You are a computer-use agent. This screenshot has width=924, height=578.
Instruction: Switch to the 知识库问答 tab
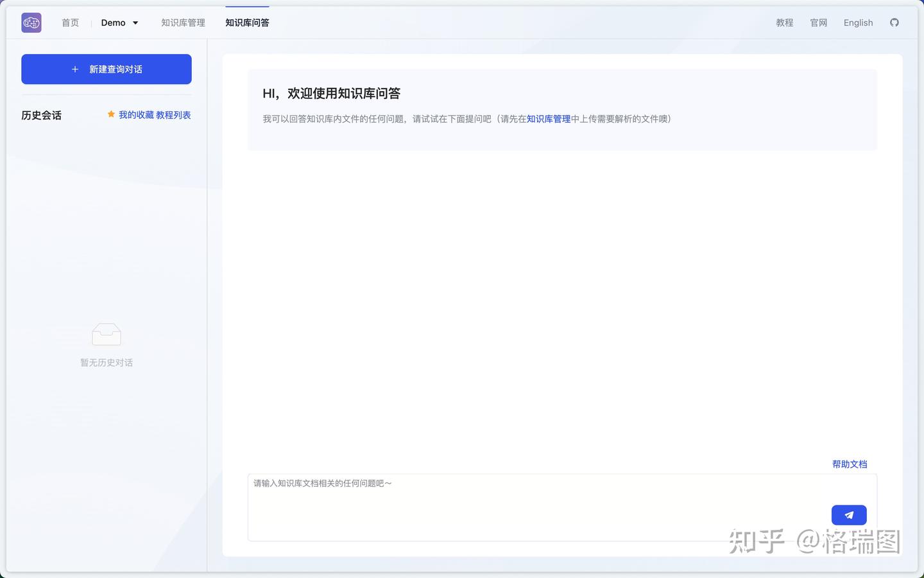click(247, 22)
